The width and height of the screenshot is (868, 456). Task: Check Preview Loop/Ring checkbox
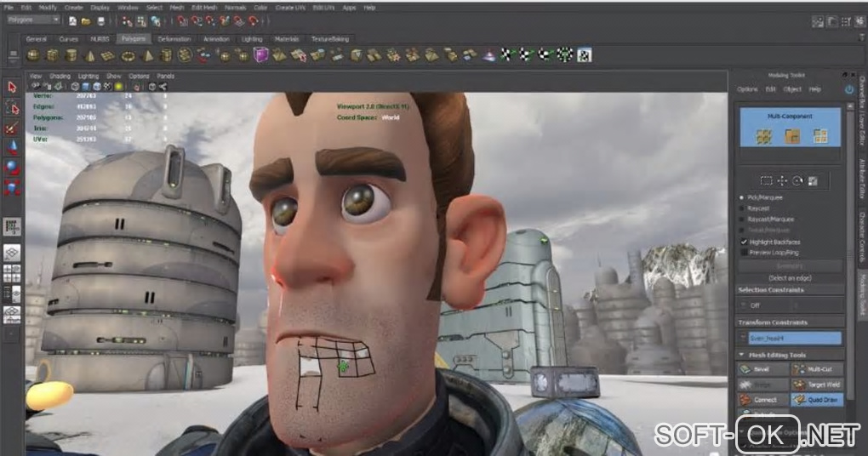744,253
